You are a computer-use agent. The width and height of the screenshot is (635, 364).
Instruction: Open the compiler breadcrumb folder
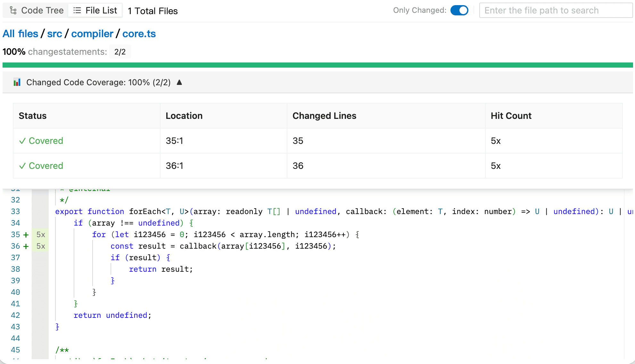click(92, 34)
